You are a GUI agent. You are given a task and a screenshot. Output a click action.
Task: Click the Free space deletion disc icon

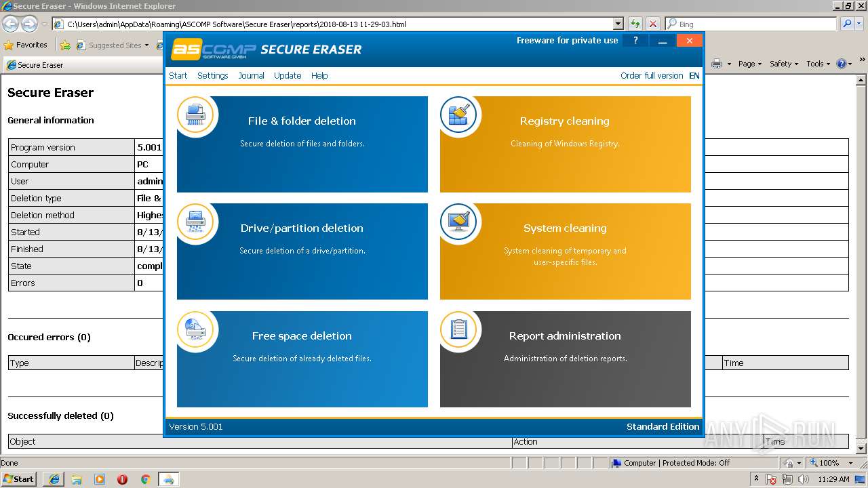[195, 329]
